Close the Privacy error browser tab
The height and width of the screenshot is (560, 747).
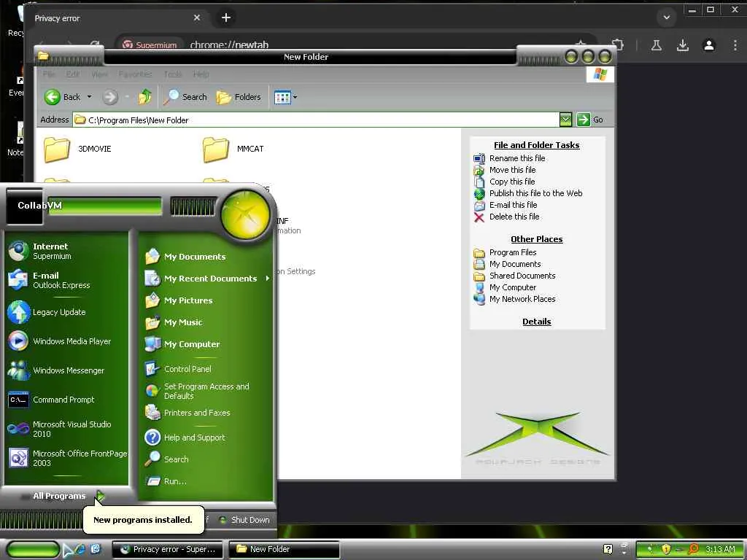click(197, 17)
